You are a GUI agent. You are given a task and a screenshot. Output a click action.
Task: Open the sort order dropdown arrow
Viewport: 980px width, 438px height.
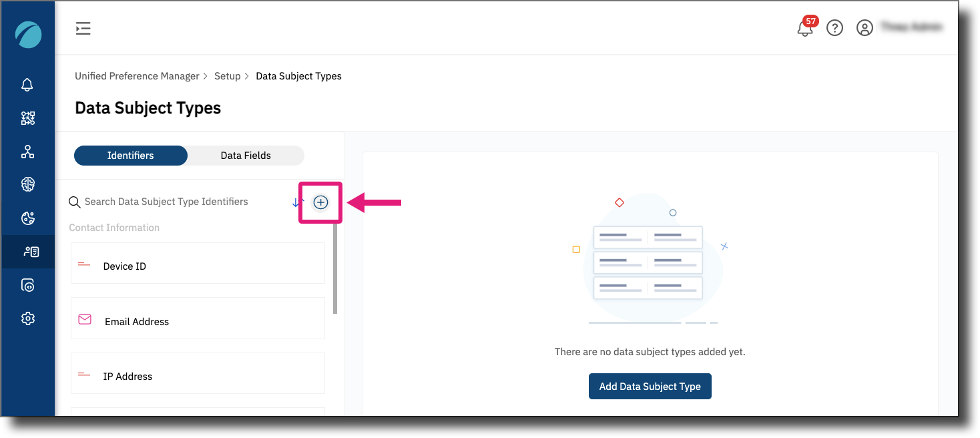(x=296, y=202)
